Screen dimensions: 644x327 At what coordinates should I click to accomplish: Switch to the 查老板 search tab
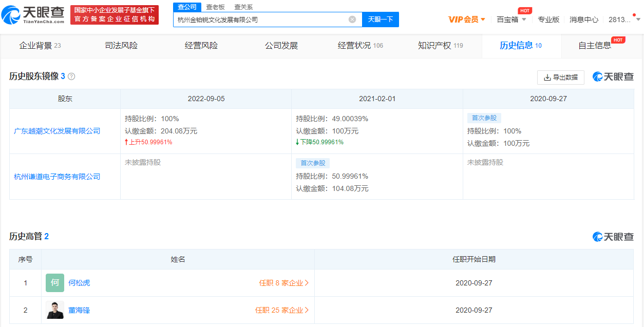coord(216,7)
